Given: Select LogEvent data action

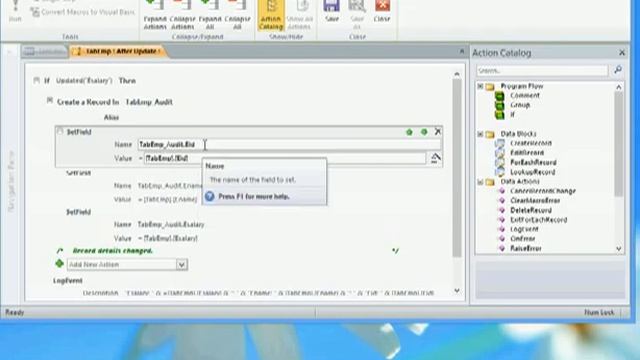Looking at the screenshot, I should pyautogui.click(x=524, y=229).
